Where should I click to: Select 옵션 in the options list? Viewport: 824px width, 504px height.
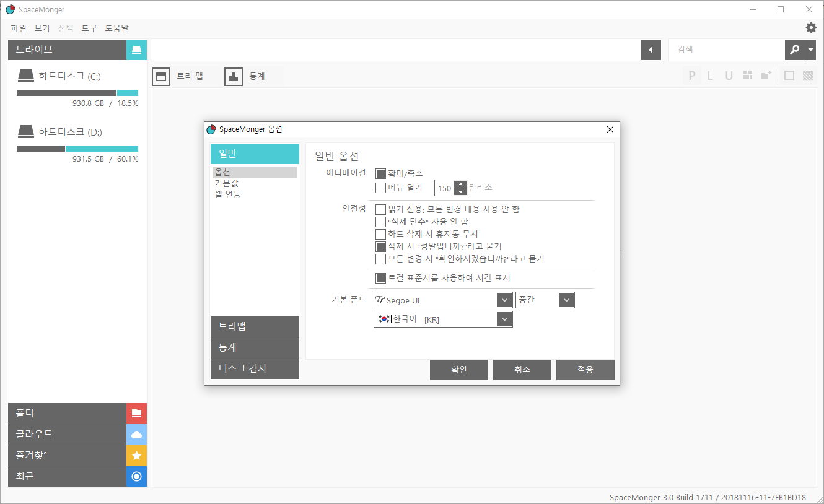tap(255, 173)
